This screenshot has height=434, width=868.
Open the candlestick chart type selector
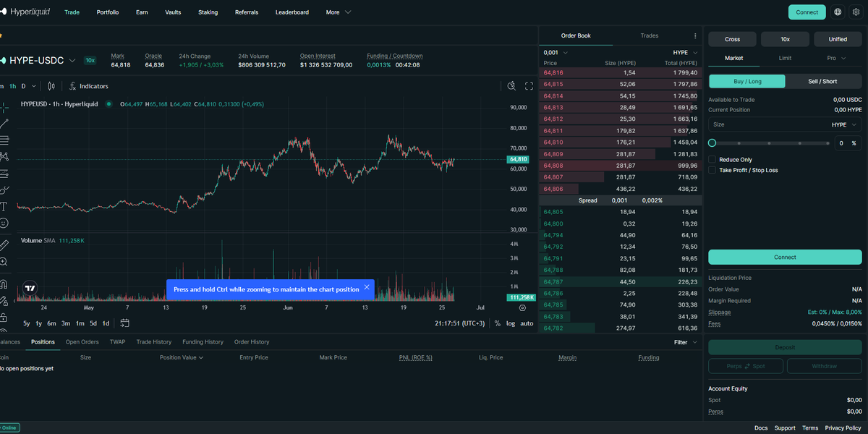(x=51, y=86)
